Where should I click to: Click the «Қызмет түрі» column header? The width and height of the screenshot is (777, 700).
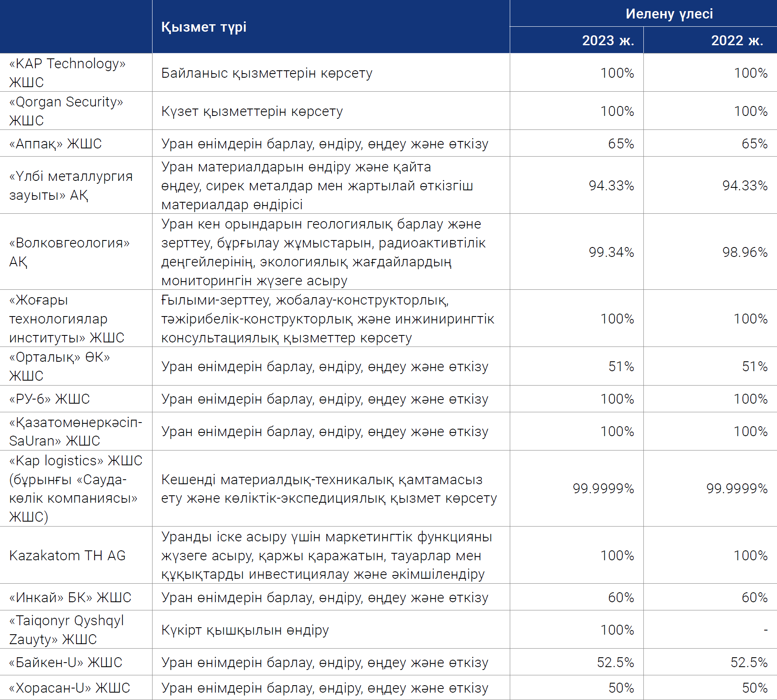(x=203, y=27)
